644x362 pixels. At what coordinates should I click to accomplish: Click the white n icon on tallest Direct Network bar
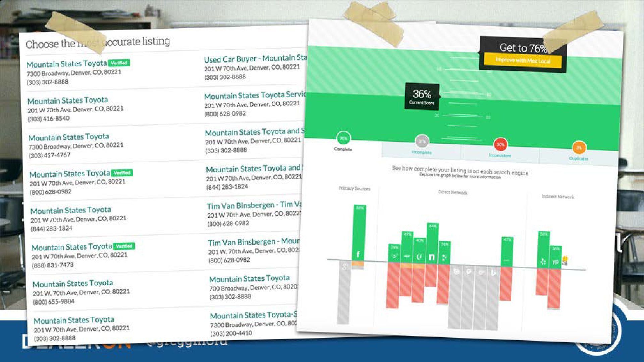click(432, 257)
